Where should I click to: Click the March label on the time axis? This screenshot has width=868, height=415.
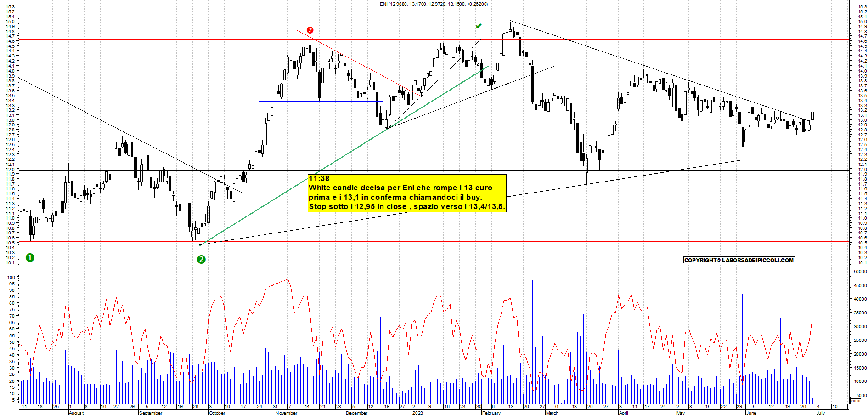(x=552, y=413)
